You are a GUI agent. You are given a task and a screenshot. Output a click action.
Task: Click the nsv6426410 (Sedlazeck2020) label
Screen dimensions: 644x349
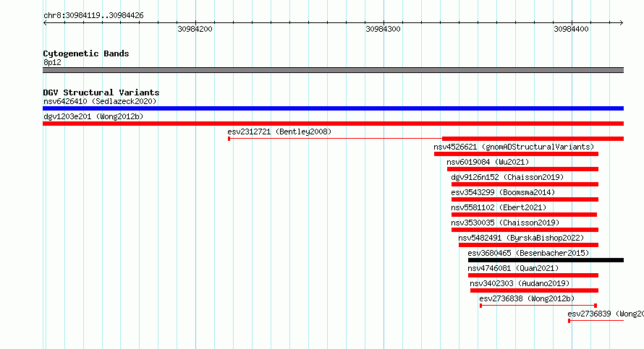(100, 101)
